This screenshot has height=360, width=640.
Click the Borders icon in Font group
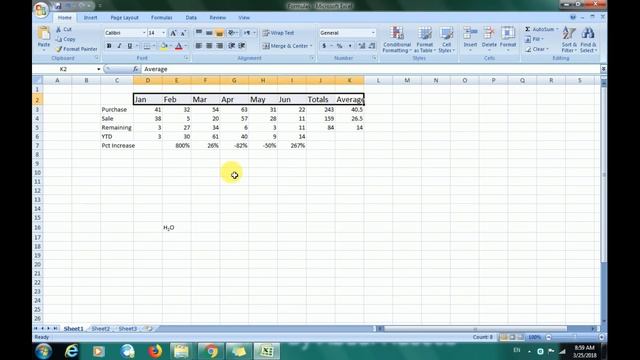pos(147,46)
